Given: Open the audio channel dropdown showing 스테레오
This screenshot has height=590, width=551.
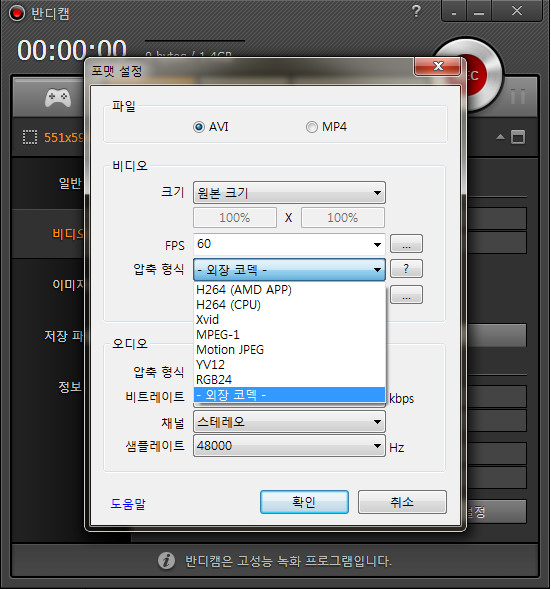Looking at the screenshot, I should [x=289, y=421].
